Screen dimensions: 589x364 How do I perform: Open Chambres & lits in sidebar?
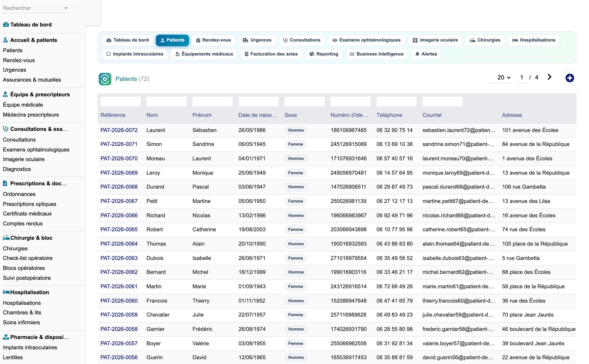pyautogui.click(x=22, y=313)
